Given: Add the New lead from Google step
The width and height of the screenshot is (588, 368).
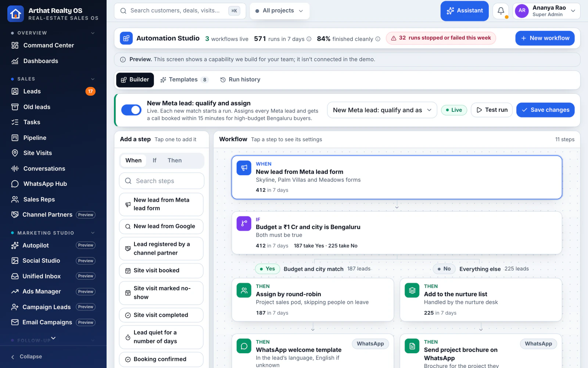Looking at the screenshot, I should coord(161,227).
